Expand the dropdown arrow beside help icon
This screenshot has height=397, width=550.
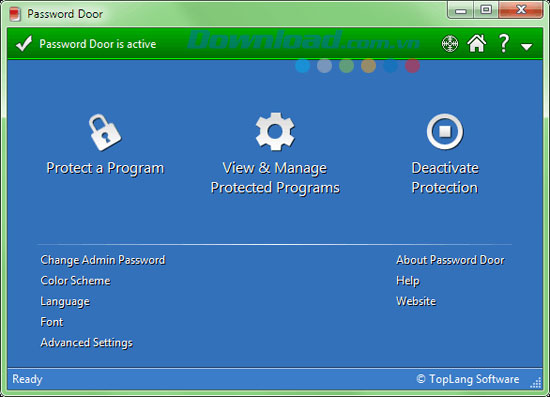(526, 47)
